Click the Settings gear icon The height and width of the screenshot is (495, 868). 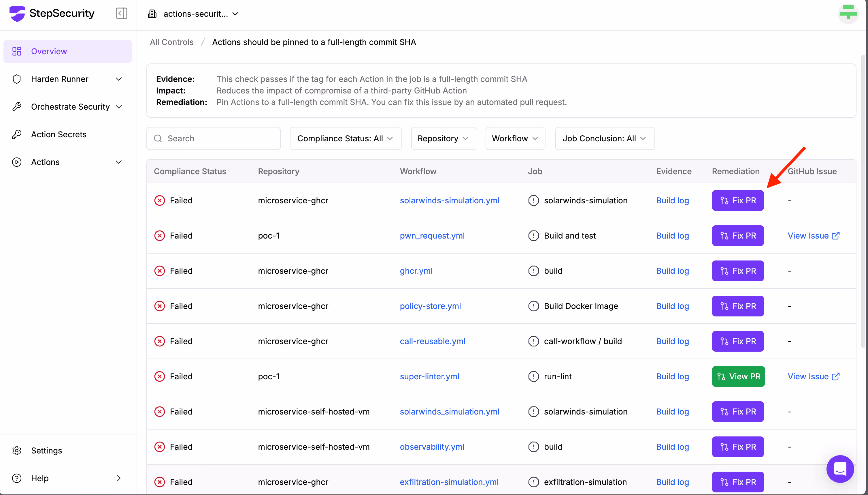coord(17,451)
